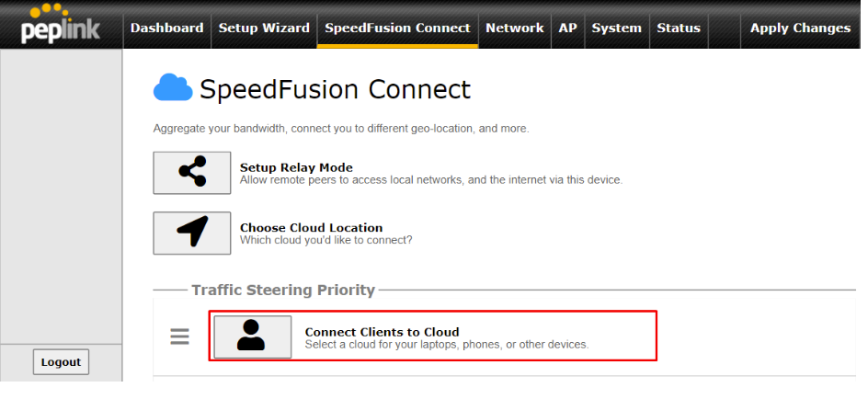
Task: Click the Choose Cloud Location arrow icon
Action: pyautogui.click(x=191, y=233)
